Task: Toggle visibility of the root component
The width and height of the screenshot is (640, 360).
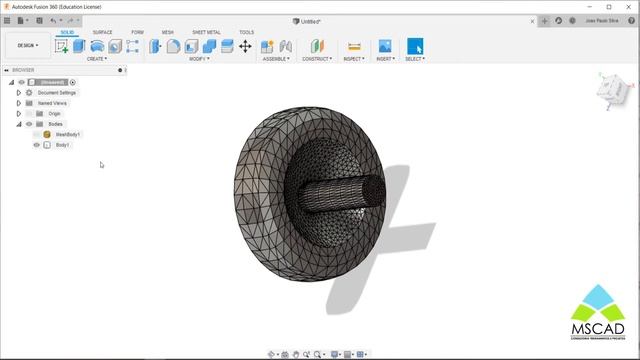Action: pos(22,82)
